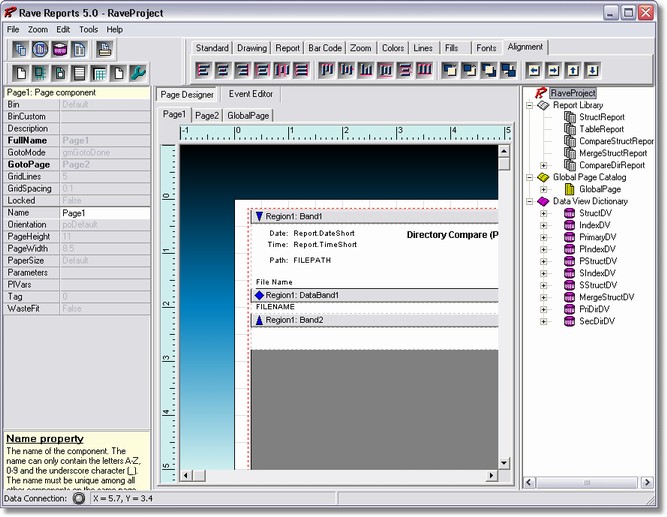Collapse the Data View Dictionary node

tap(530, 201)
